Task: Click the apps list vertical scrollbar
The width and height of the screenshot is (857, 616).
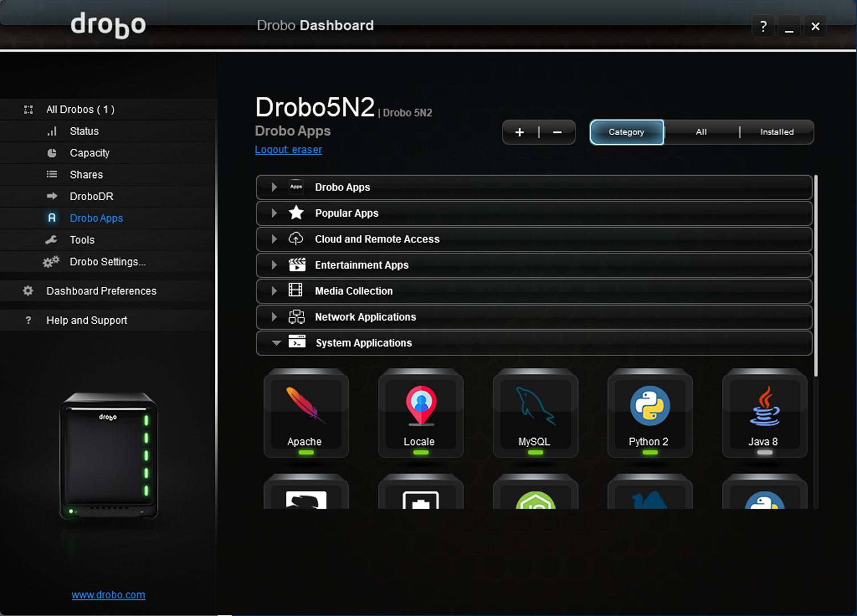Action: pyautogui.click(x=816, y=276)
